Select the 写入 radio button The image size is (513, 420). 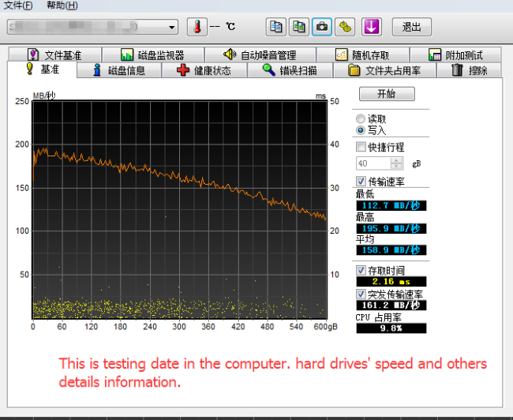(360, 130)
